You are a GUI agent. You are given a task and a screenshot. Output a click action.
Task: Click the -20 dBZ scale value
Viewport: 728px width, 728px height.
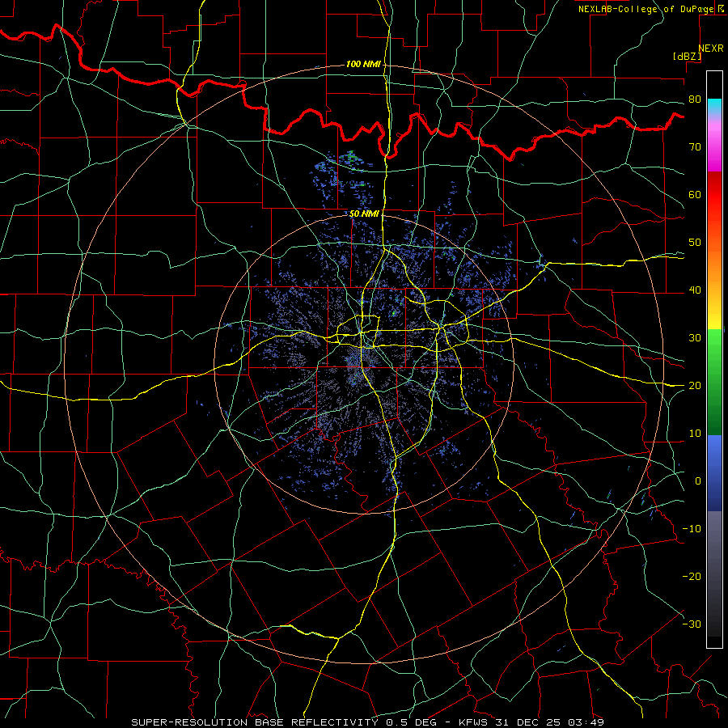pyautogui.click(x=692, y=577)
